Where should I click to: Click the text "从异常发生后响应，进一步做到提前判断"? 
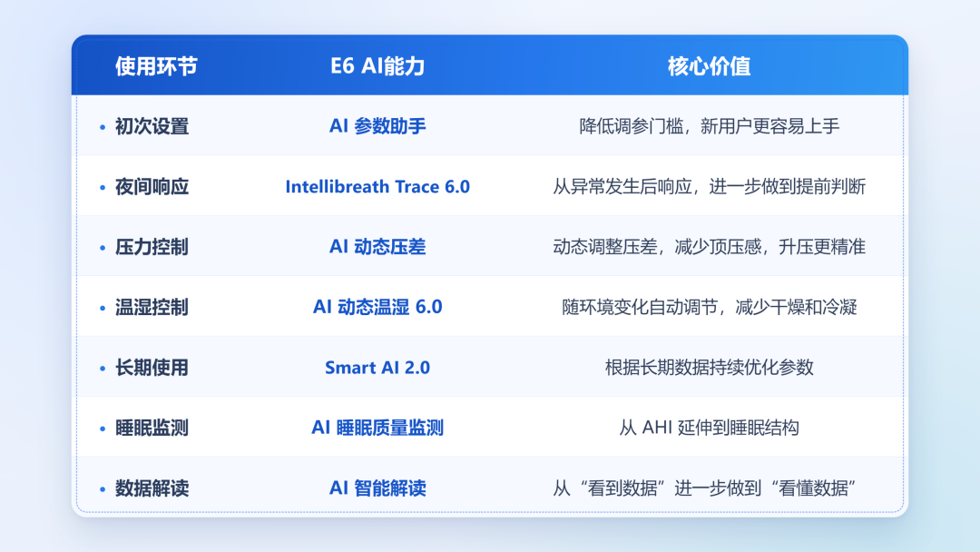(x=709, y=187)
